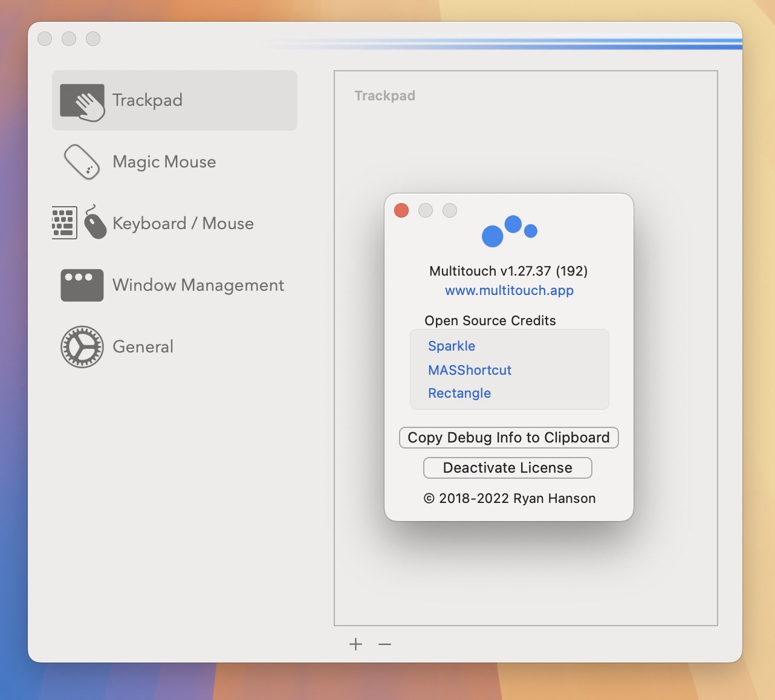The width and height of the screenshot is (775, 700).
Task: Click the Magic Mouse icon
Action: 82,162
